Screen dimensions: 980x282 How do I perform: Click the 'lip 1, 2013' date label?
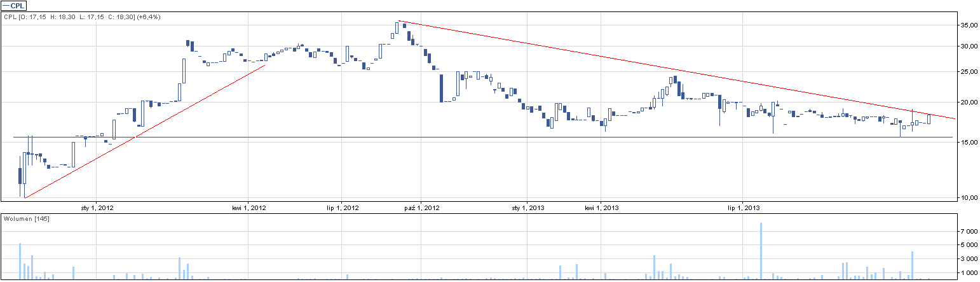pyautogui.click(x=744, y=208)
